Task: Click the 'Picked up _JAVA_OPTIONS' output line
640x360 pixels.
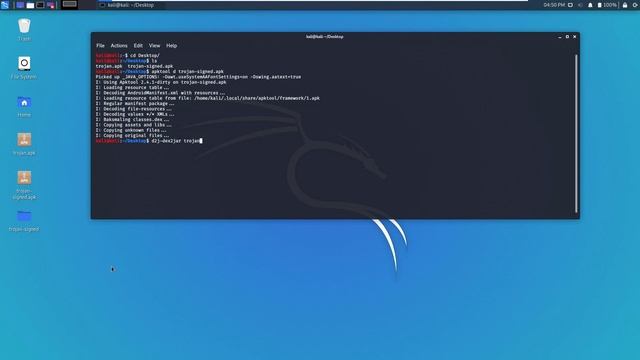Action: [198, 77]
